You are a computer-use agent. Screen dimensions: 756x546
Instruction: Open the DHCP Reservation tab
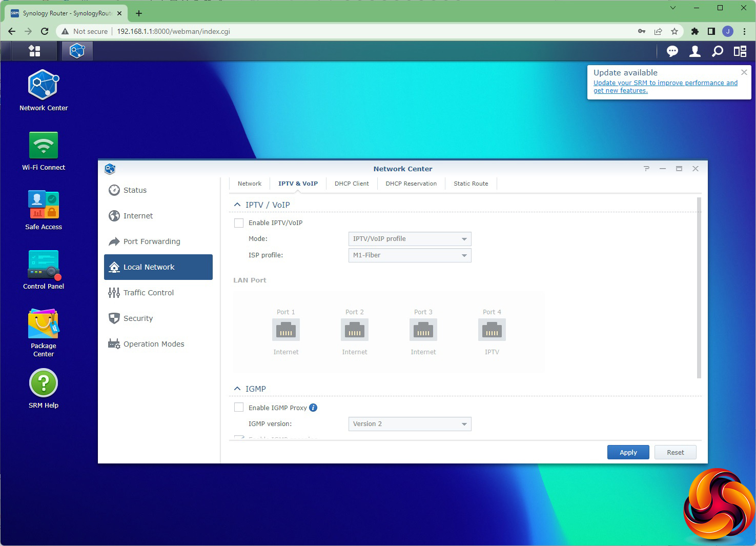(x=411, y=184)
